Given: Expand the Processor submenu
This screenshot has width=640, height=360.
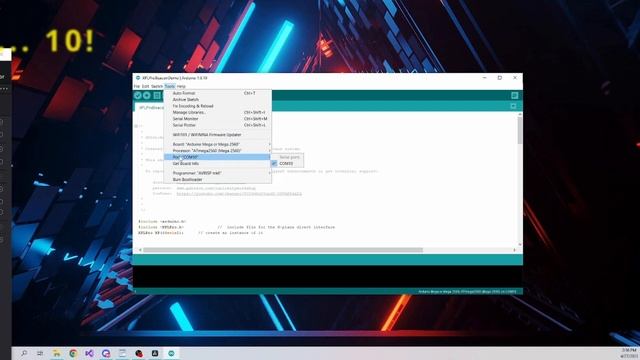Looking at the screenshot, I should coord(217,151).
